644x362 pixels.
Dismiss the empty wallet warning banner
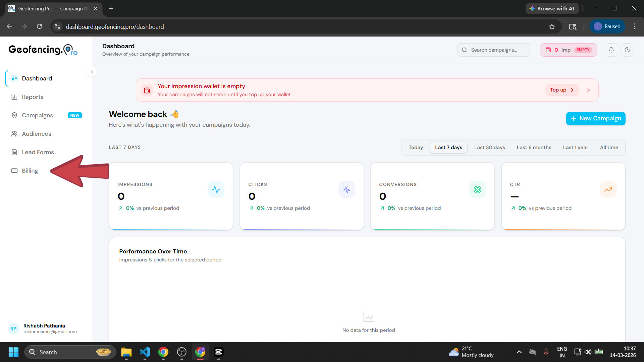(589, 90)
